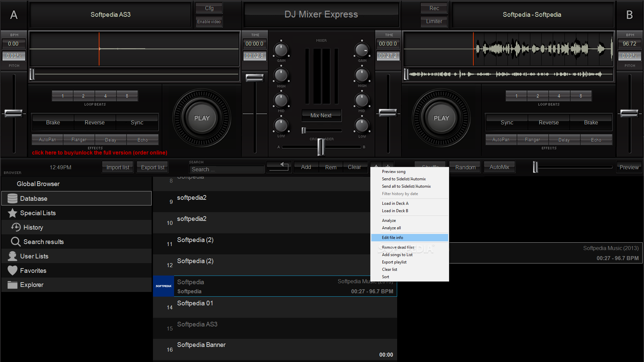Click deck A pitch slider handle
Image resolution: width=644 pixels, height=362 pixels.
click(x=13, y=113)
